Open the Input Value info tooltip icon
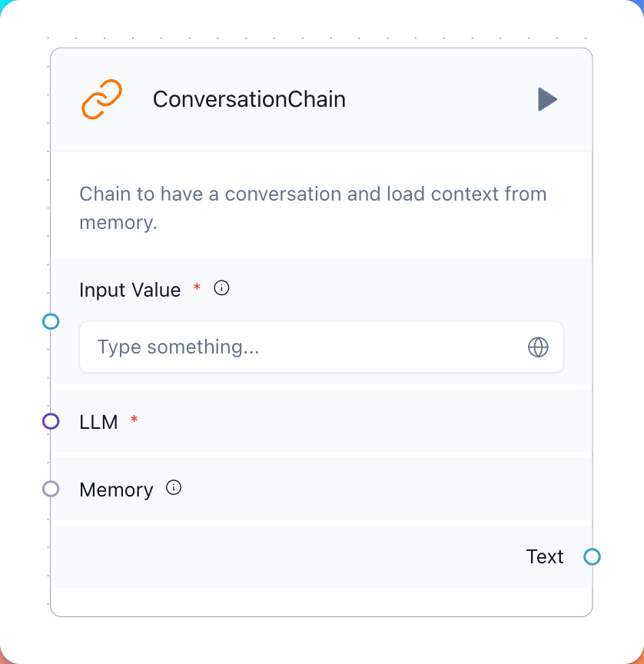Screen dimensions: 644x664 point(221,288)
